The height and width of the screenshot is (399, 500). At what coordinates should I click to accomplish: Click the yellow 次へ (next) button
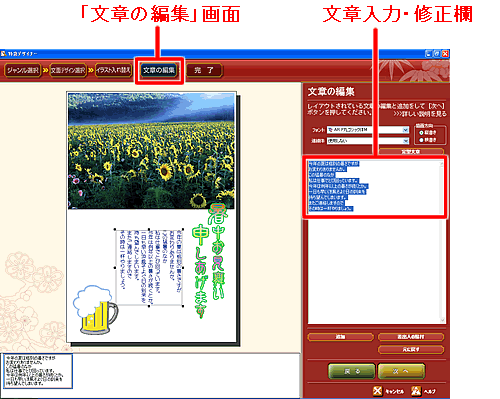401,371
